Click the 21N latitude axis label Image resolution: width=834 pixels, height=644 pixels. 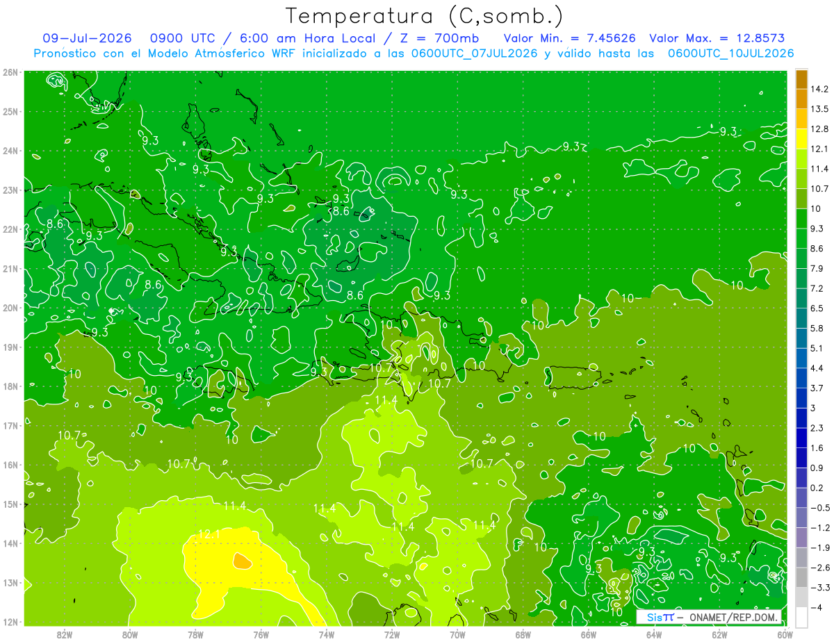pyautogui.click(x=10, y=268)
